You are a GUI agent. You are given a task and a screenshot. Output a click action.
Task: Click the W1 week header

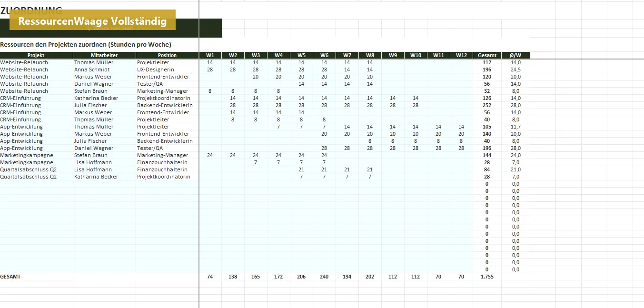(210, 55)
